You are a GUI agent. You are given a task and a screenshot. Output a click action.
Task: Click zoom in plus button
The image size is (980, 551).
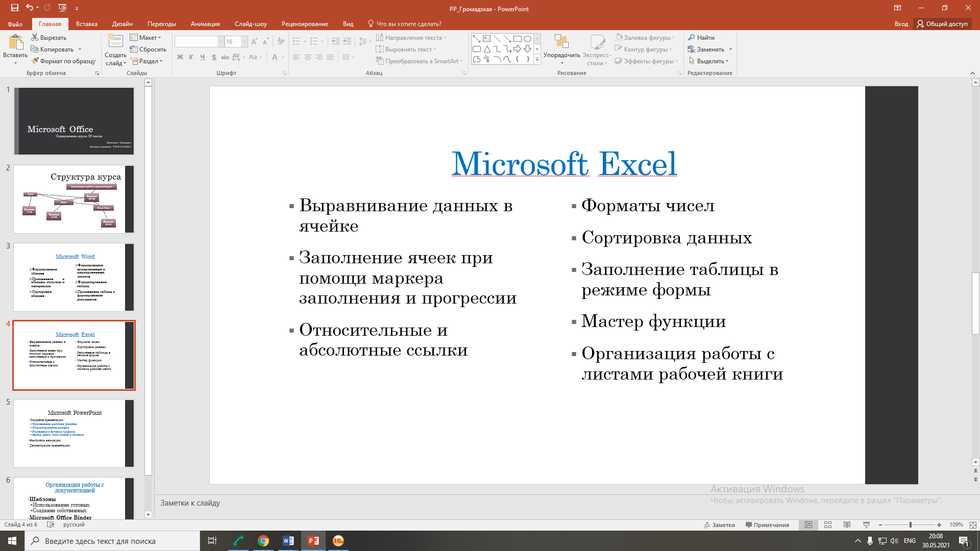(939, 524)
